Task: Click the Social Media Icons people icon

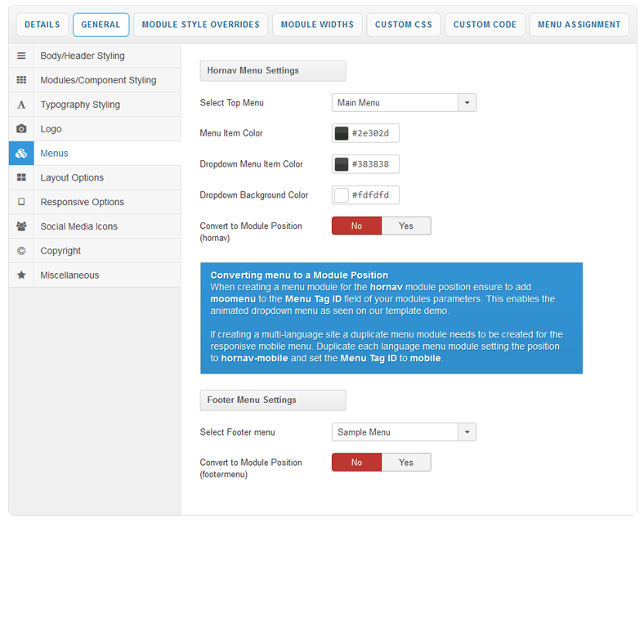Action: click(21, 226)
